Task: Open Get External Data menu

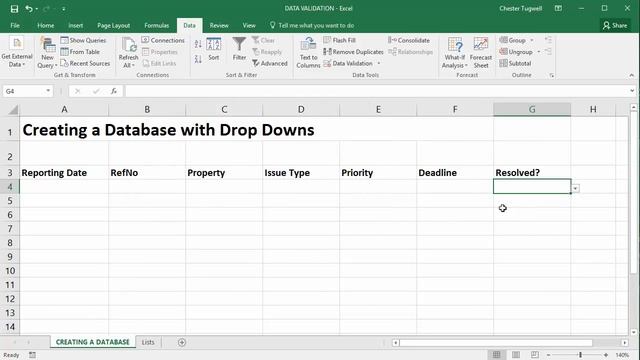Action: (17, 53)
